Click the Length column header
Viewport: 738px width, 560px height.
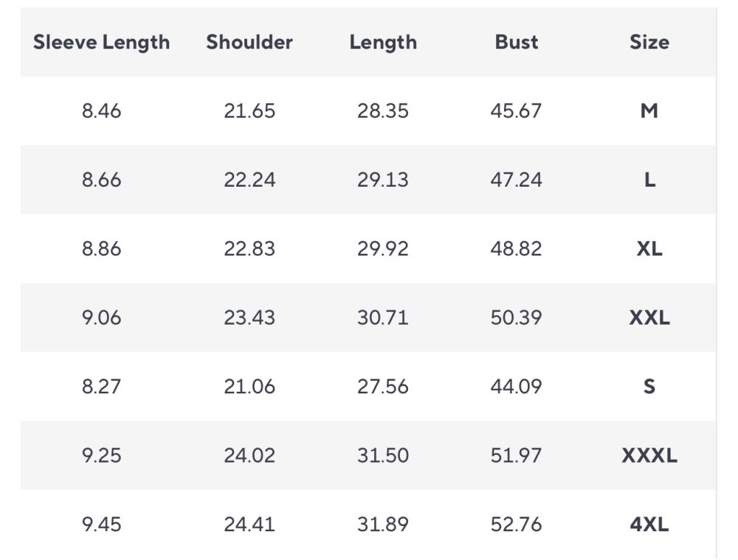(383, 42)
